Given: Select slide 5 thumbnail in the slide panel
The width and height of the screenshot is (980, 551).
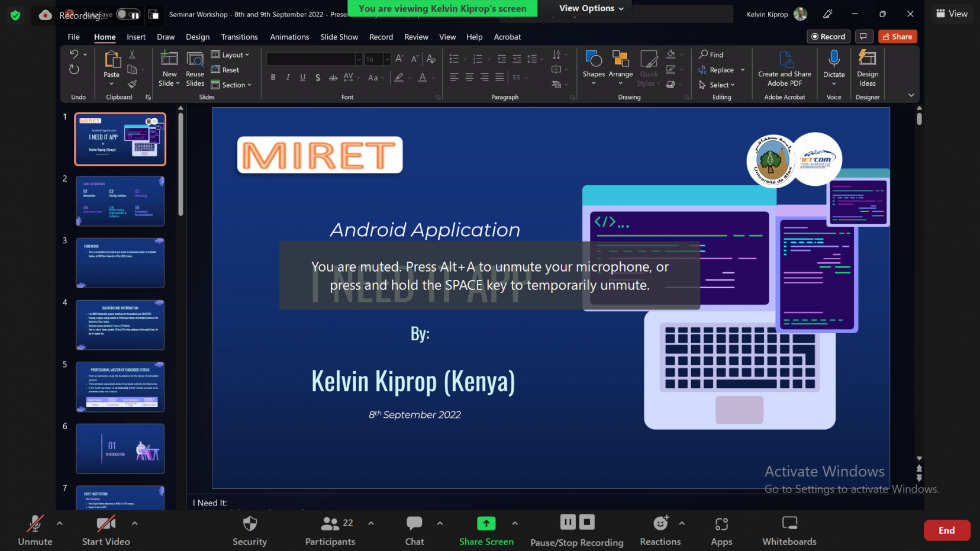Looking at the screenshot, I should (x=120, y=386).
